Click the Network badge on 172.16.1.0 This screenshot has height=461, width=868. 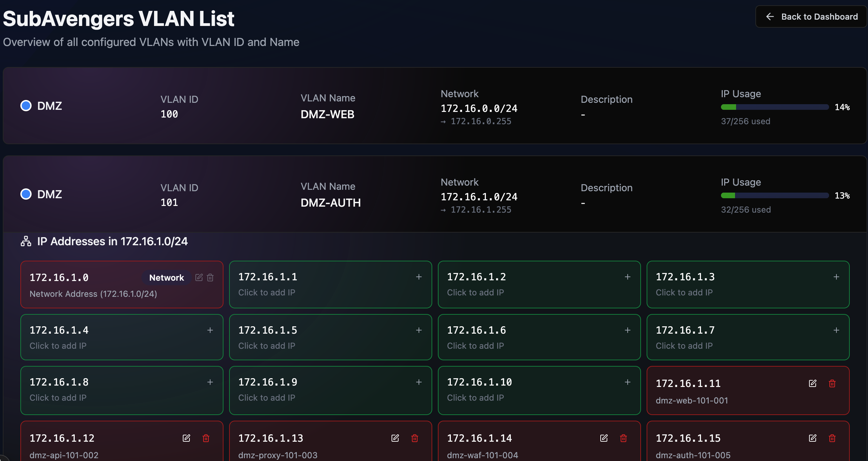(x=166, y=278)
